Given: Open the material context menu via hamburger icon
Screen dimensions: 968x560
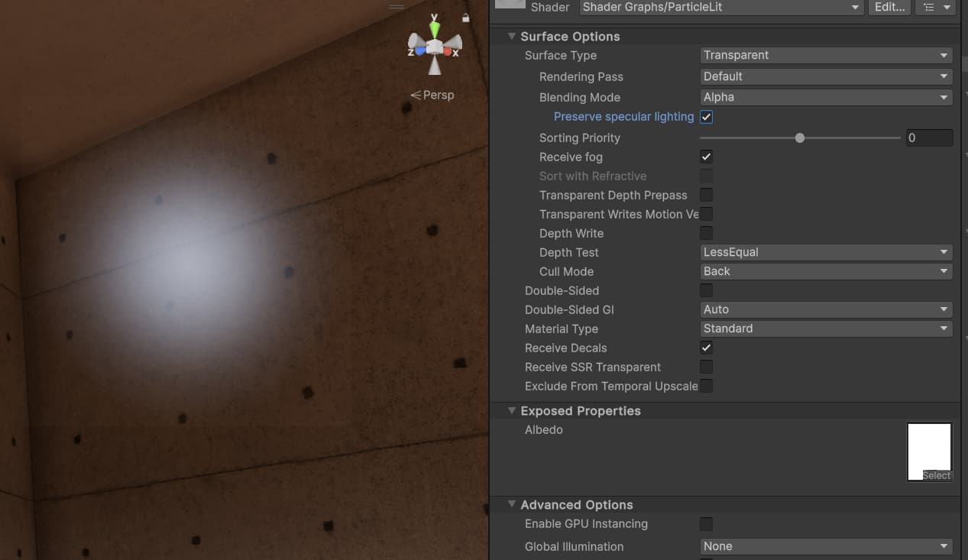Looking at the screenshot, I should tap(935, 8).
